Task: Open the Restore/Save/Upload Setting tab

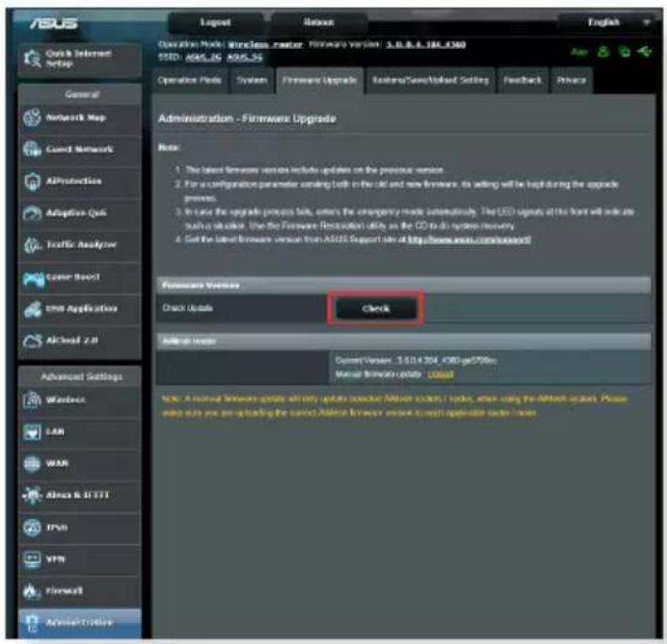Action: point(430,80)
